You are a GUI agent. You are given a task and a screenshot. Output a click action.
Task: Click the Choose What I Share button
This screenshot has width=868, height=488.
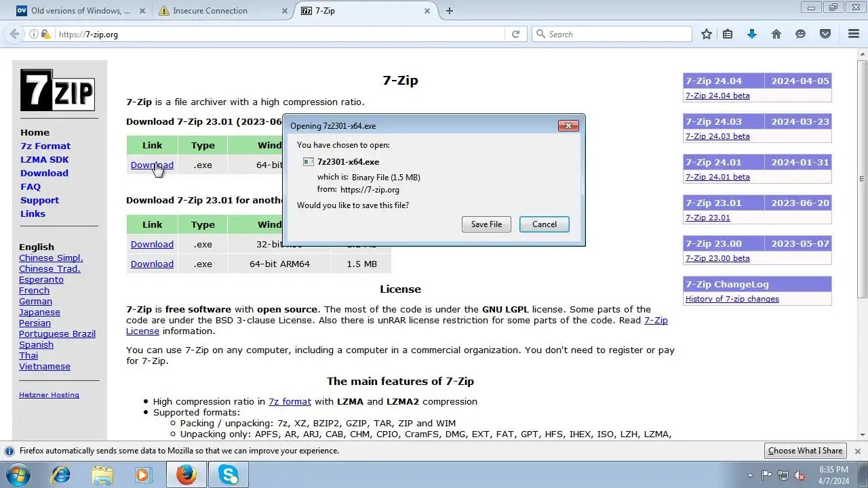[x=805, y=451]
